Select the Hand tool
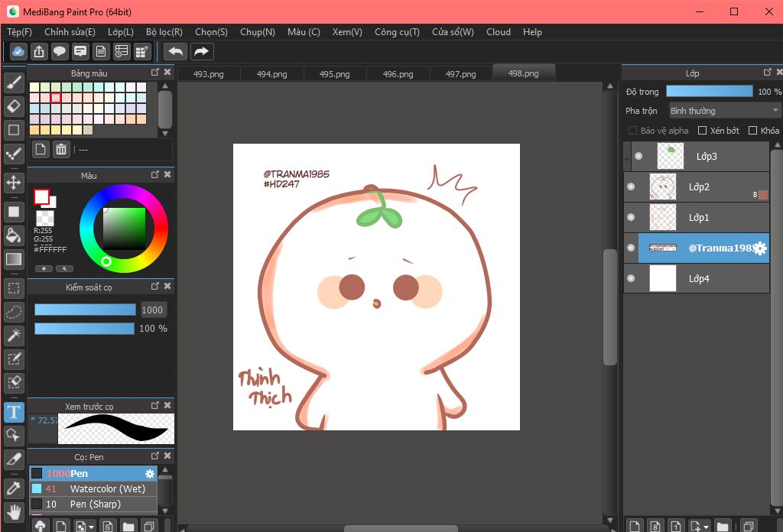The height and width of the screenshot is (532, 783). 14,512
